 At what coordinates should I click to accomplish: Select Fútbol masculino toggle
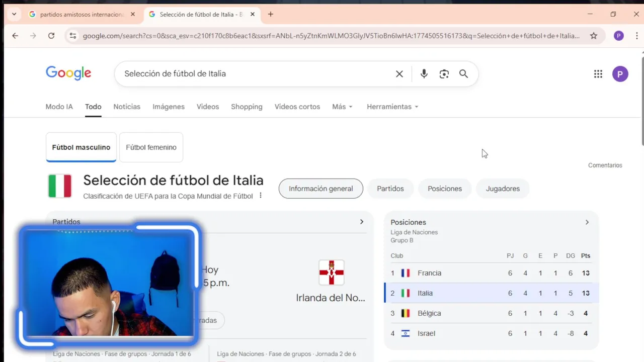[81, 147]
